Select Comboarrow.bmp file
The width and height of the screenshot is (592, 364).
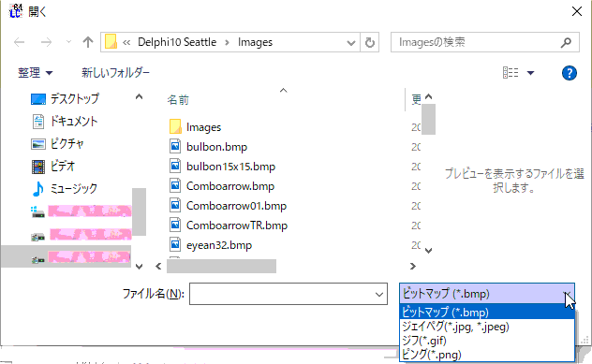click(x=230, y=186)
